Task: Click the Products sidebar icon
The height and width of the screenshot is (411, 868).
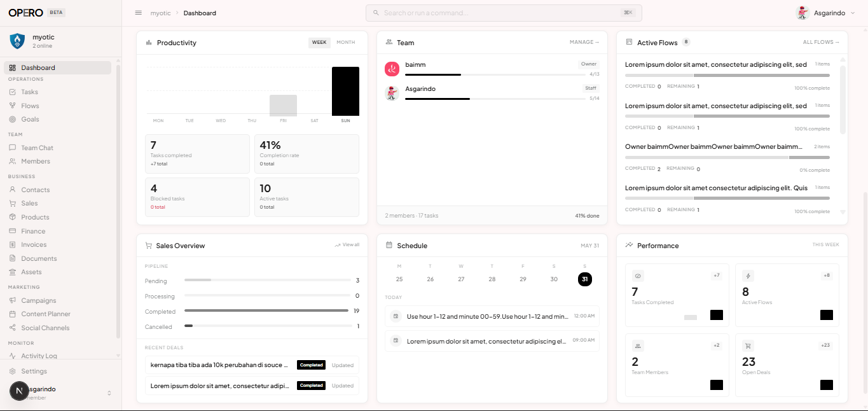Action: [x=13, y=217]
